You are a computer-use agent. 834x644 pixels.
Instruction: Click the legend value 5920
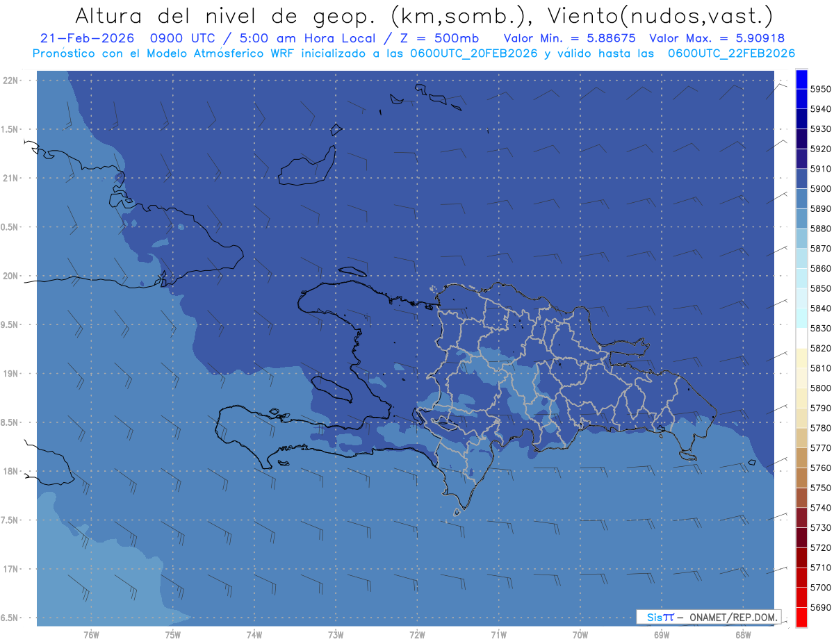pyautogui.click(x=820, y=149)
